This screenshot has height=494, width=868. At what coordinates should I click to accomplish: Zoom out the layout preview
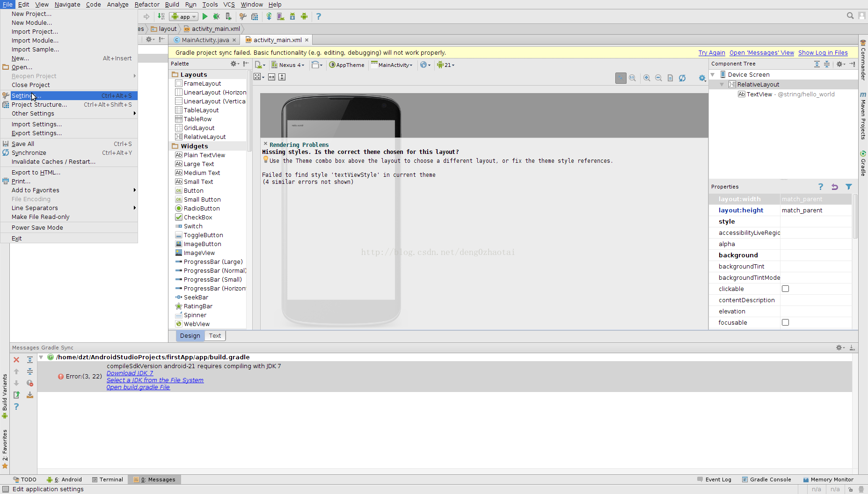tap(658, 78)
